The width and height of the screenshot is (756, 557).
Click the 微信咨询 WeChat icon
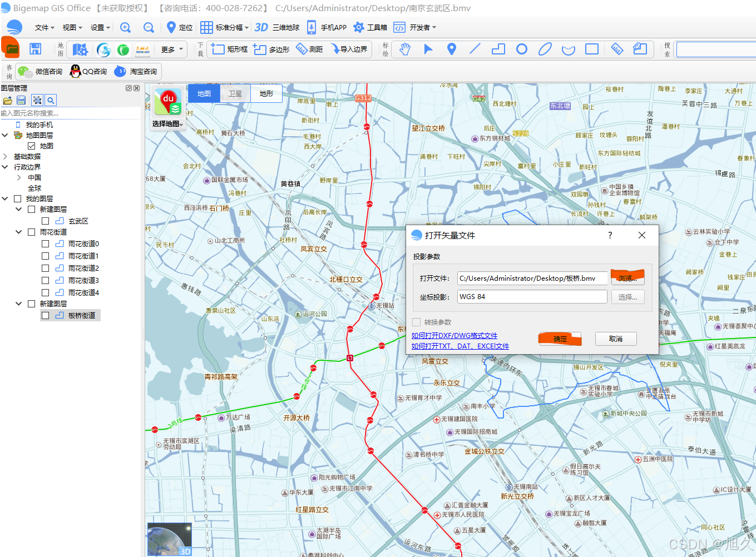click(x=24, y=71)
